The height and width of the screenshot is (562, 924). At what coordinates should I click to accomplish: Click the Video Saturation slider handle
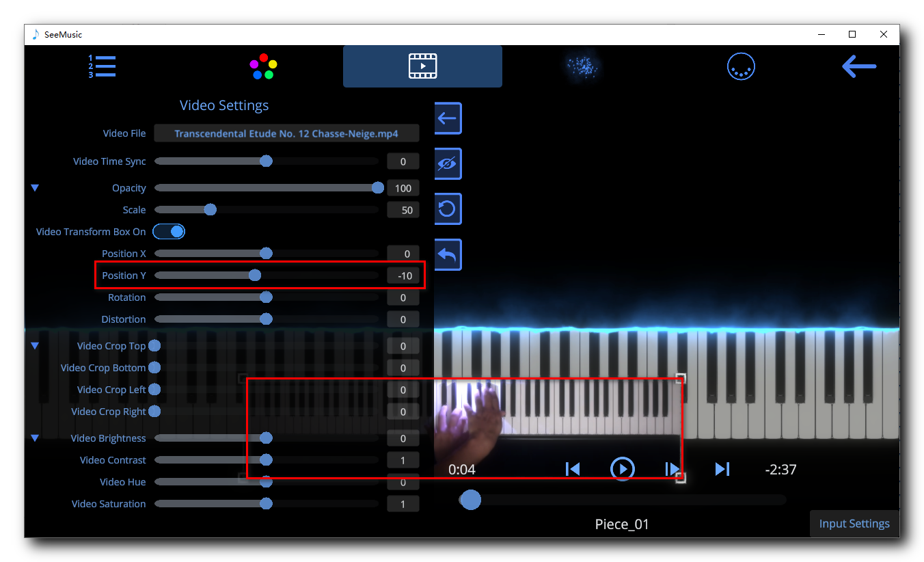pyautogui.click(x=267, y=504)
